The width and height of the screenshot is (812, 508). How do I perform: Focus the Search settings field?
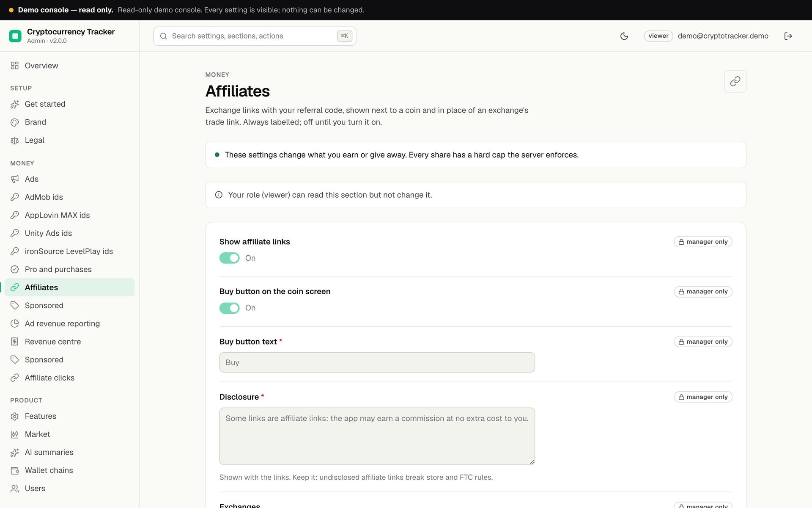click(x=255, y=36)
